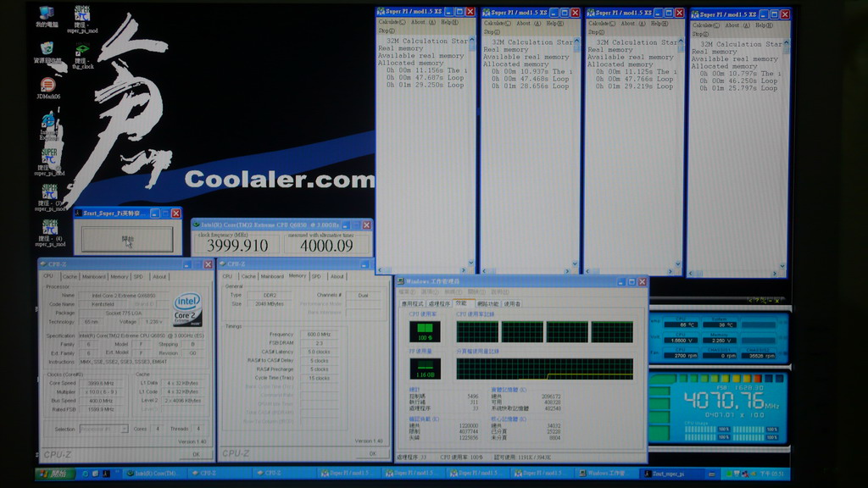
Task: Activate the Intel(R) Core(TM) taskbar button
Action: click(x=153, y=474)
